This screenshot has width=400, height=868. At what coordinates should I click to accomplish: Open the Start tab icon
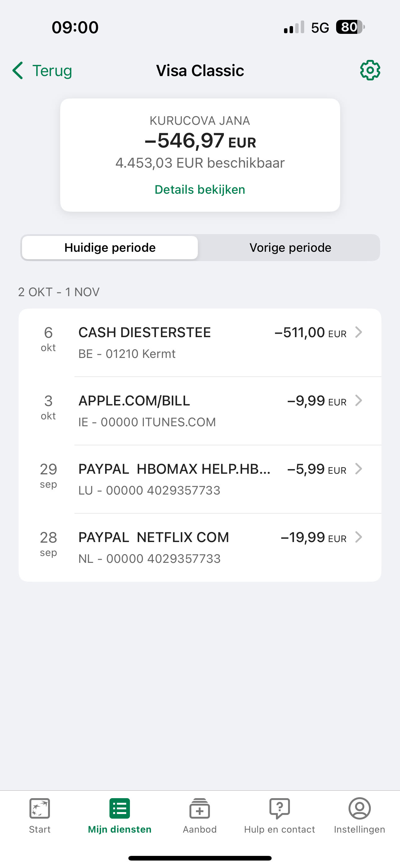click(40, 808)
